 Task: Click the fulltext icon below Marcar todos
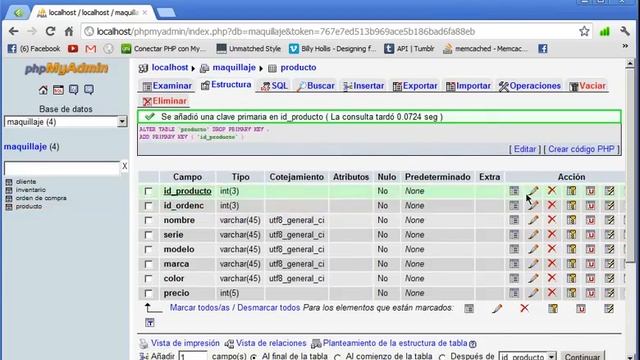click(150, 323)
